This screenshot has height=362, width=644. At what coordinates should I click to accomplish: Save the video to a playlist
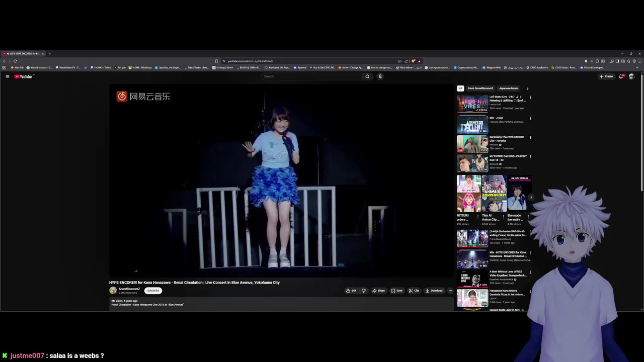pos(397,291)
